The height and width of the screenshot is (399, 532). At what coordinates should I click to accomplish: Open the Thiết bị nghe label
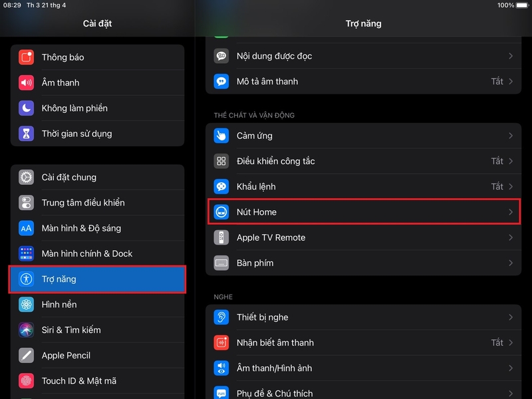263,317
